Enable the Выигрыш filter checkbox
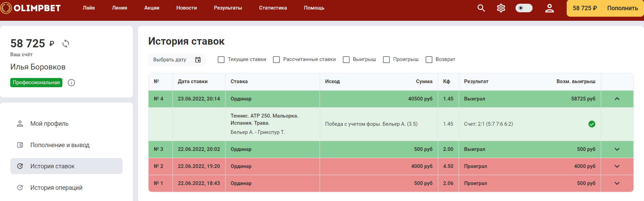This screenshot has width=644, height=201. point(346,60)
